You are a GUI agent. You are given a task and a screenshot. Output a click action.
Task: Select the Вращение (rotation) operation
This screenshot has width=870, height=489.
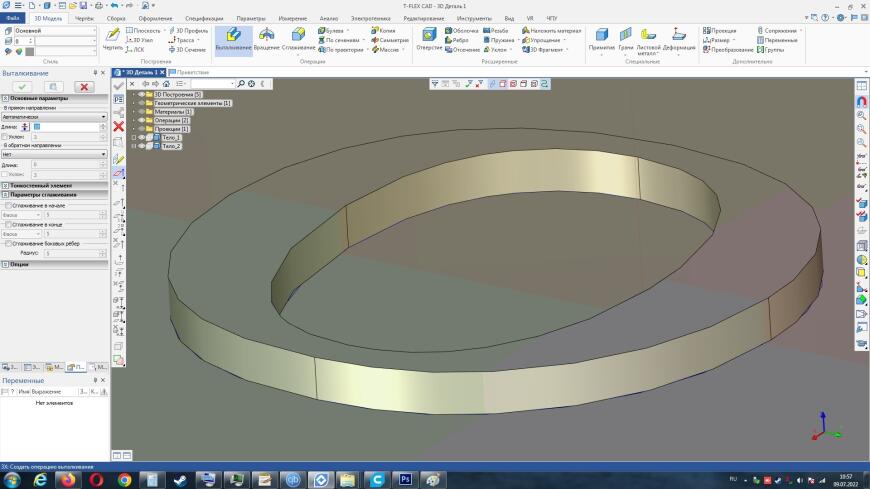[x=266, y=39]
